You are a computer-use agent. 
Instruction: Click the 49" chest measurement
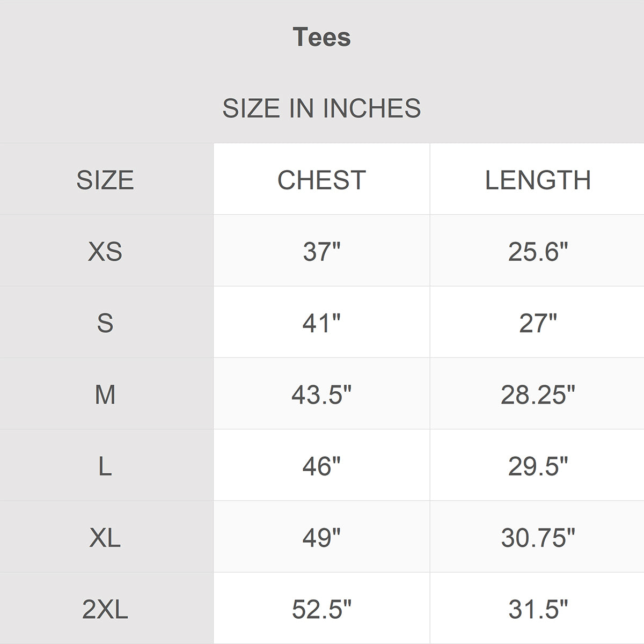(321, 537)
